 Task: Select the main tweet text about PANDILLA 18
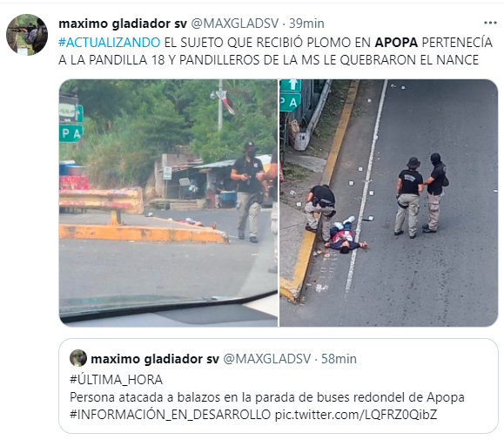(x=275, y=51)
